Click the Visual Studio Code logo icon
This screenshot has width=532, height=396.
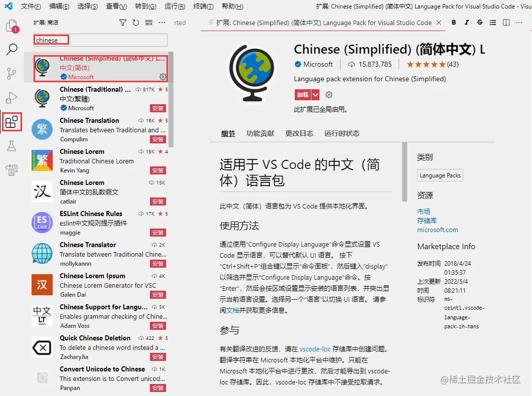(x=9, y=6)
